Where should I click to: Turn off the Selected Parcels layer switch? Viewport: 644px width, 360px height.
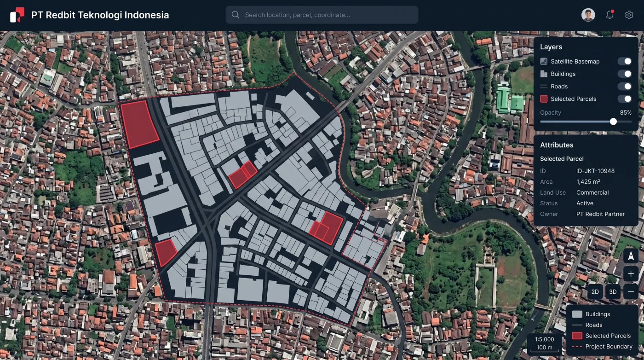(x=624, y=99)
